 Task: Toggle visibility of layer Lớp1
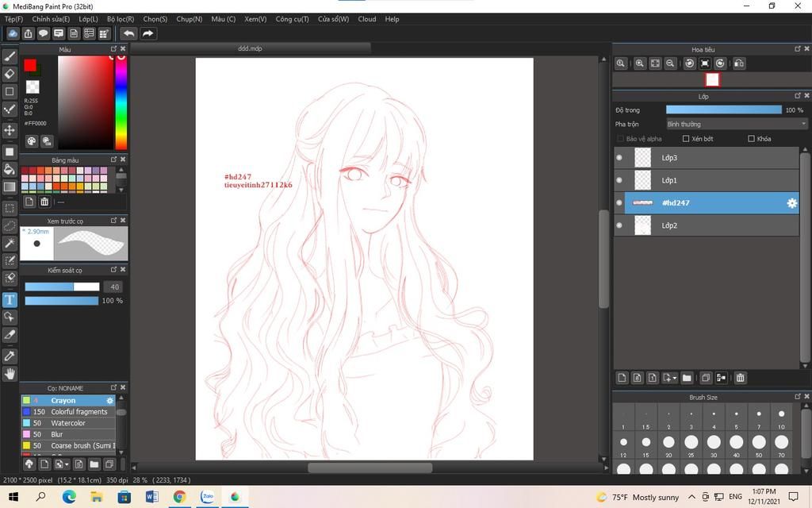(619, 180)
